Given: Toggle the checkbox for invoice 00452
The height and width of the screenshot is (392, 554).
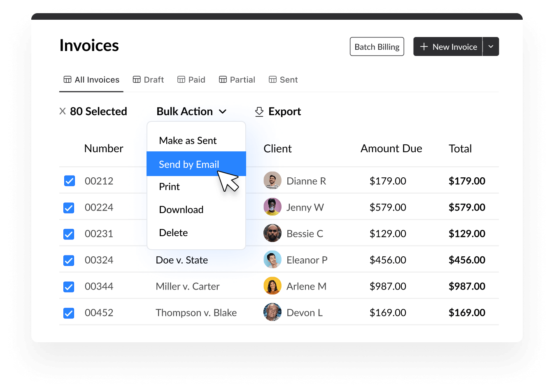Looking at the screenshot, I should coord(69,313).
